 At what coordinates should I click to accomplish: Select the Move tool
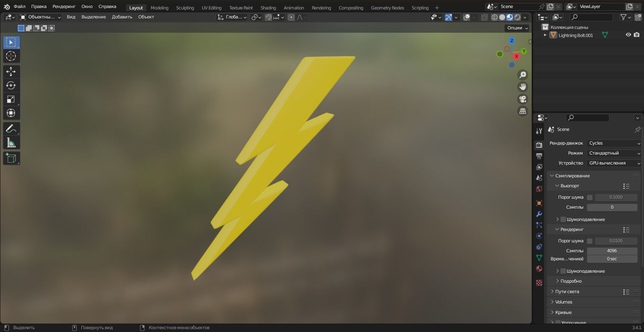point(11,71)
